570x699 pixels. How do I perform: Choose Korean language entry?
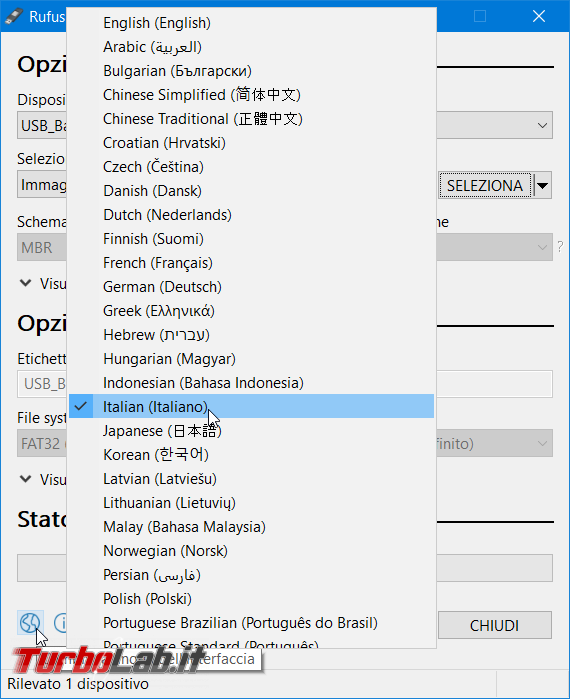(x=251, y=455)
